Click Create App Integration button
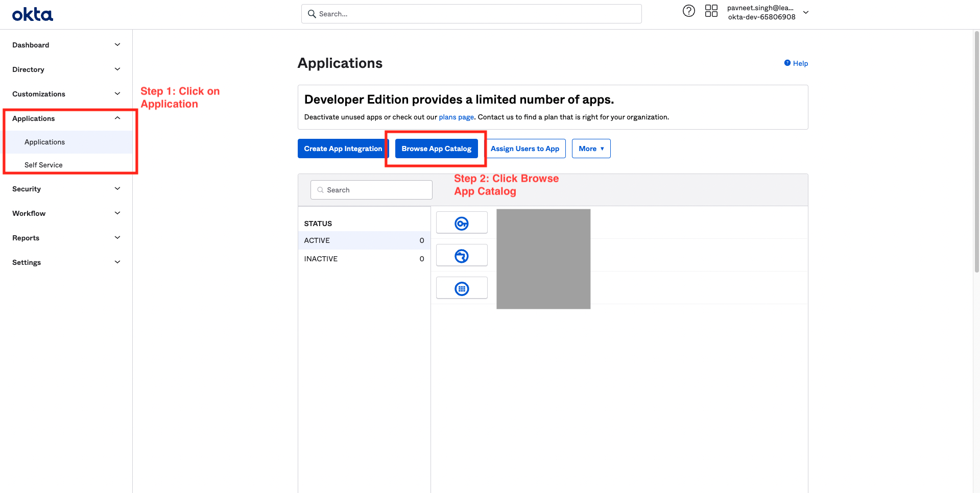980x493 pixels. (343, 149)
